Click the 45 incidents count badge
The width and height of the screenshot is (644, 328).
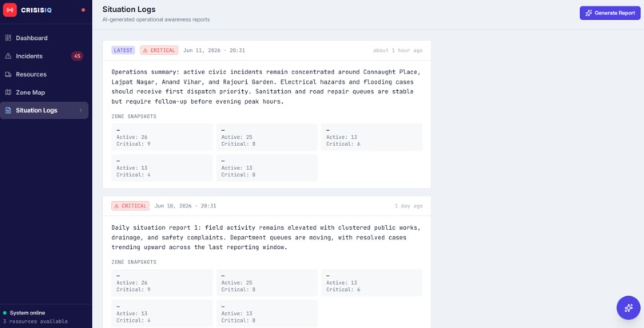click(x=78, y=56)
